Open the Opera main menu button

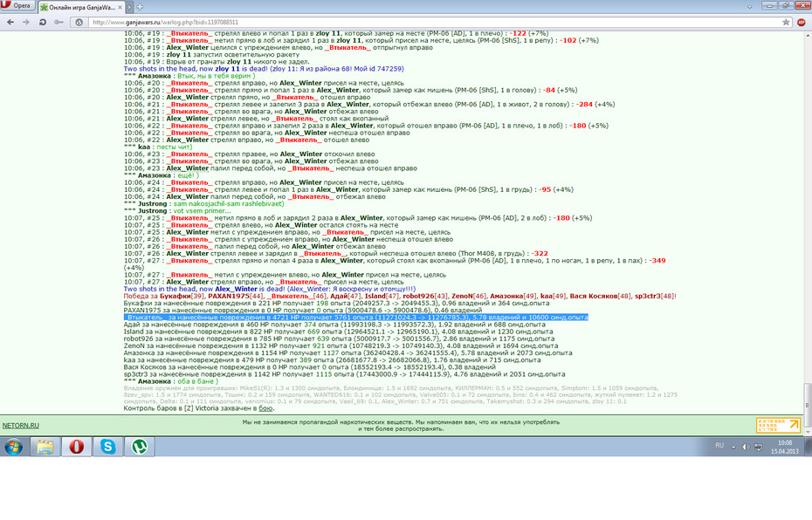click(x=18, y=6)
